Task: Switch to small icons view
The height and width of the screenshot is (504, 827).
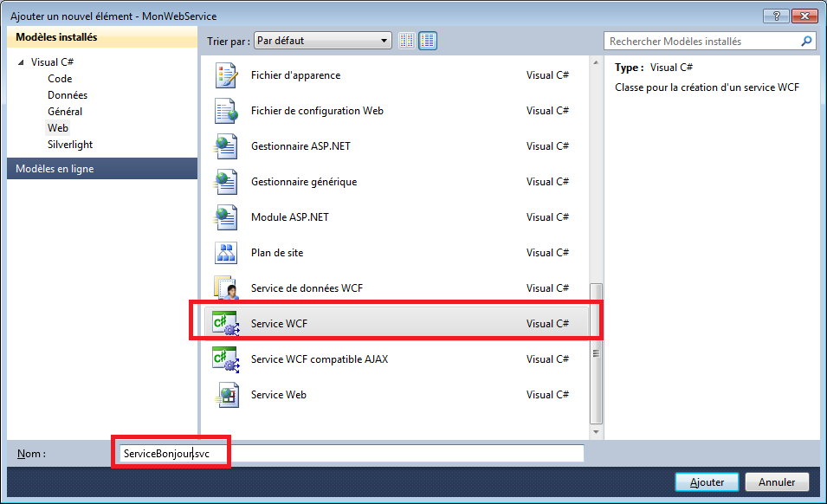Action: [x=407, y=41]
